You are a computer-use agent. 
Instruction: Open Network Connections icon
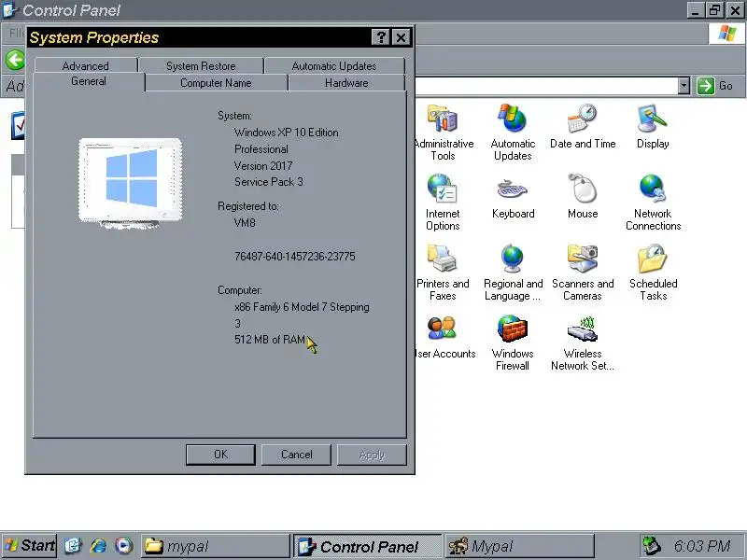click(653, 203)
